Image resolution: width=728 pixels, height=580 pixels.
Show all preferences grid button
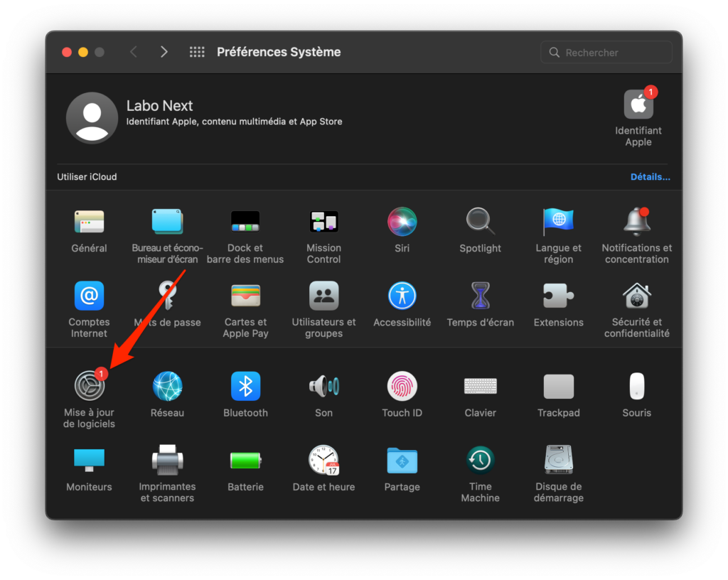tap(197, 52)
